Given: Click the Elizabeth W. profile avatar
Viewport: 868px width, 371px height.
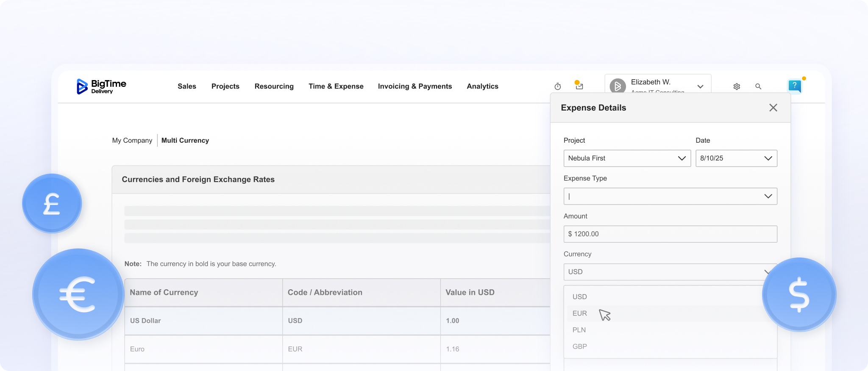Looking at the screenshot, I should (618, 86).
